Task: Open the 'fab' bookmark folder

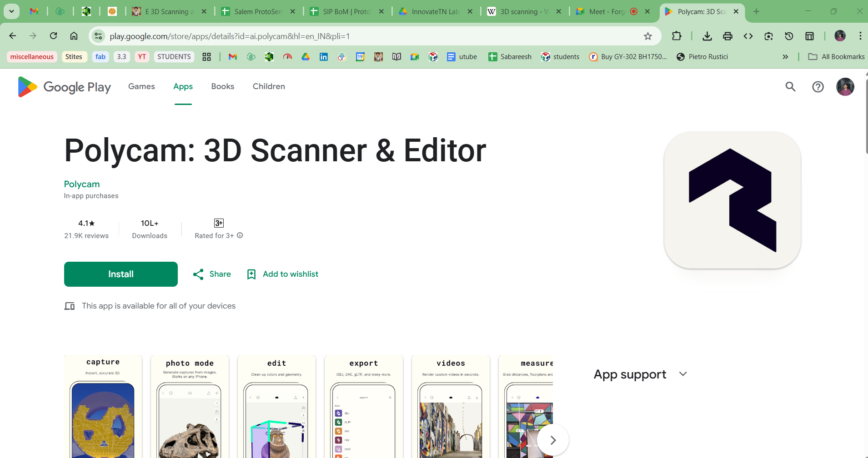Action: (100, 57)
